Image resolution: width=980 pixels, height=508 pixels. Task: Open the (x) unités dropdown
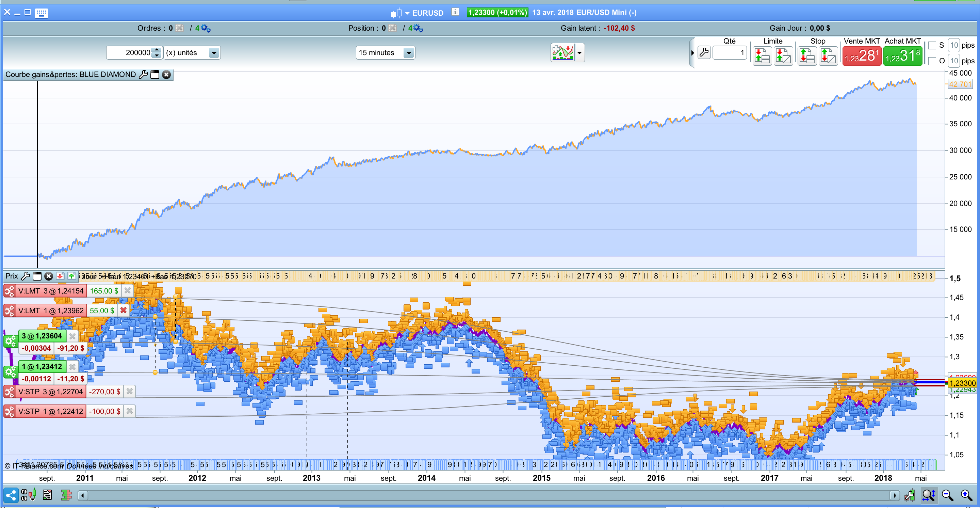tap(214, 52)
